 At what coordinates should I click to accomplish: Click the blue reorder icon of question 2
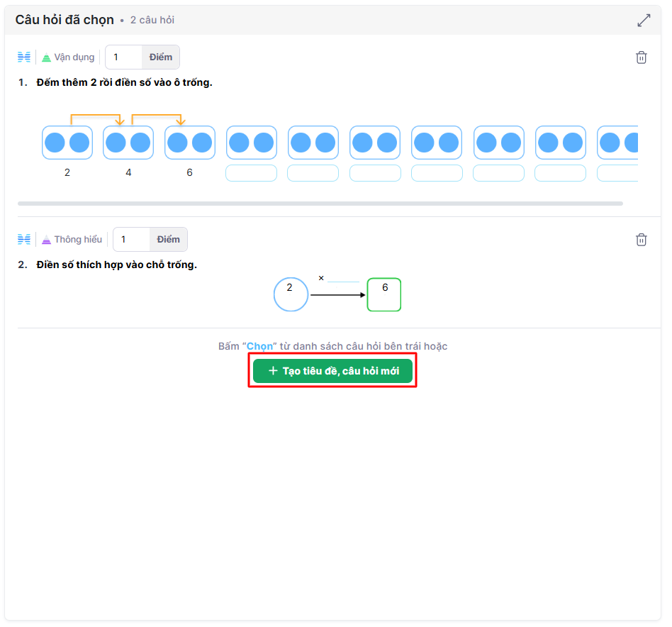[x=24, y=240]
